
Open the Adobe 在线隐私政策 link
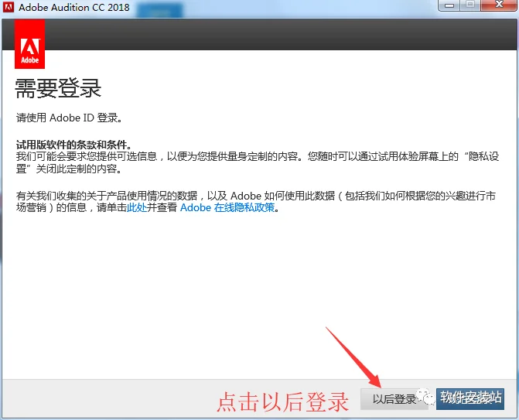227,208
